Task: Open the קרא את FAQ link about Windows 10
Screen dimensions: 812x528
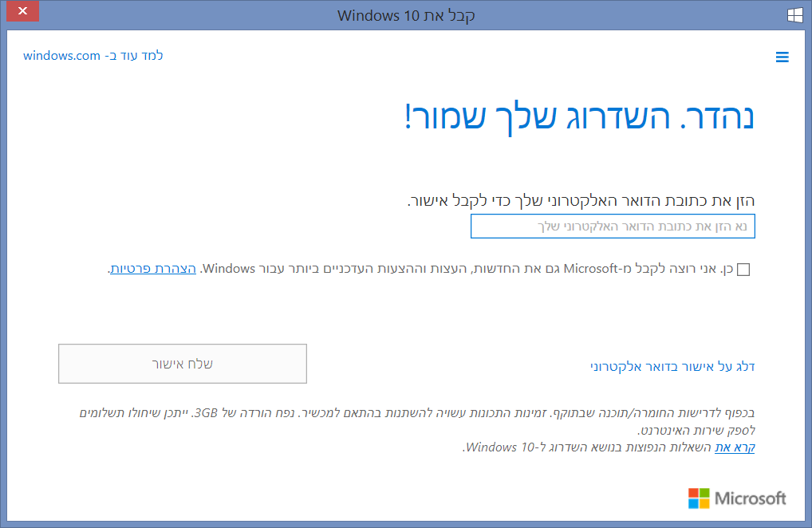Action: click(734, 447)
